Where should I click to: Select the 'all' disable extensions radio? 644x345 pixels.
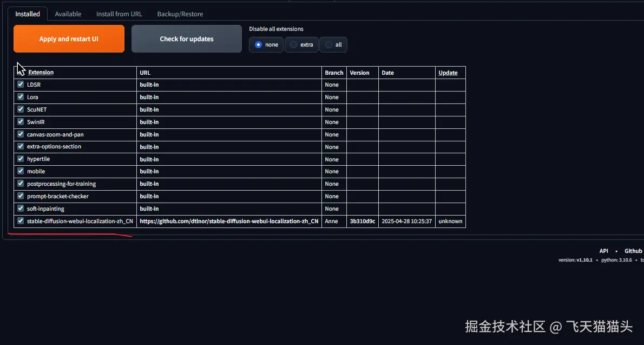tap(333, 45)
